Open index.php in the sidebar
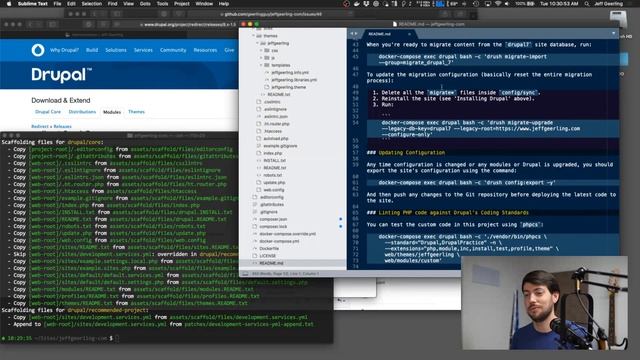 272,153
